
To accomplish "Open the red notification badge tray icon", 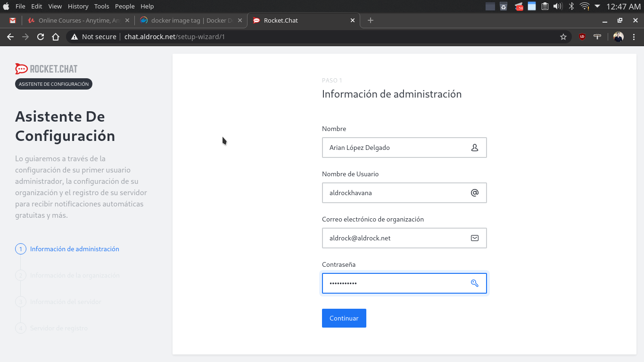I will 519,6.
